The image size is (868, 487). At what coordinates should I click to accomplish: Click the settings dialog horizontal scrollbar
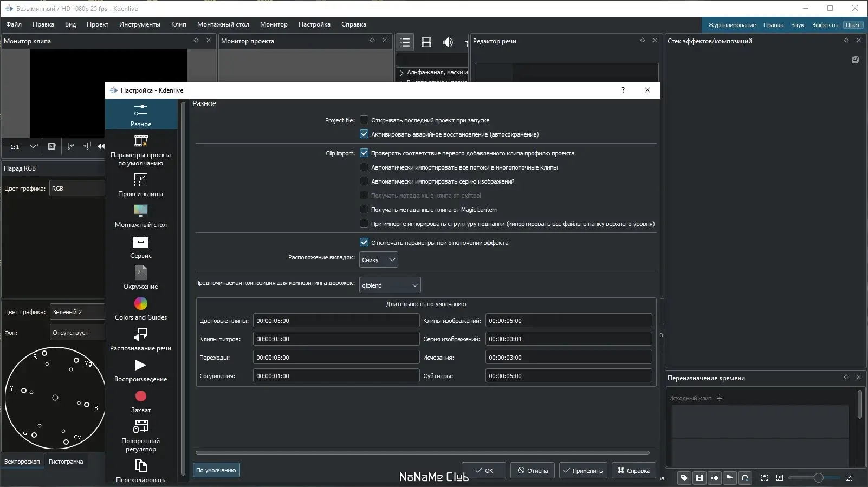coord(423,453)
